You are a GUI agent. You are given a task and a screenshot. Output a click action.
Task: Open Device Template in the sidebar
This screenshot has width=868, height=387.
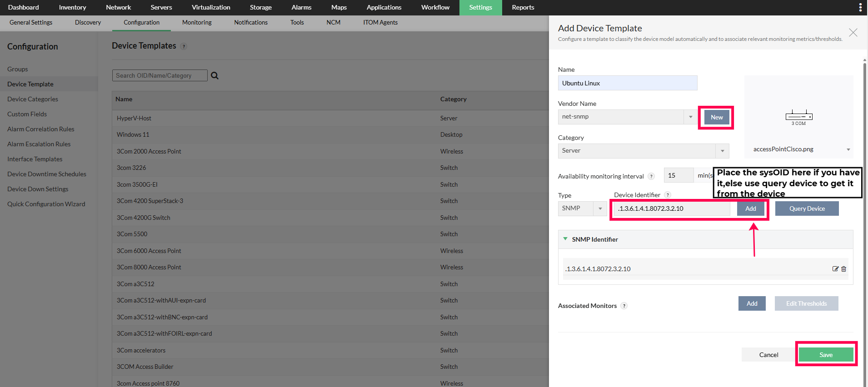[x=30, y=84]
